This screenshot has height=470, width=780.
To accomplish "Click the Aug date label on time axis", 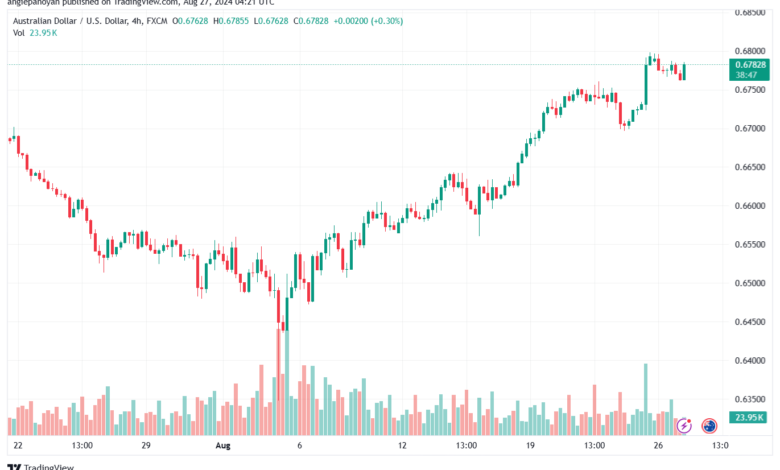I will pyautogui.click(x=223, y=445).
